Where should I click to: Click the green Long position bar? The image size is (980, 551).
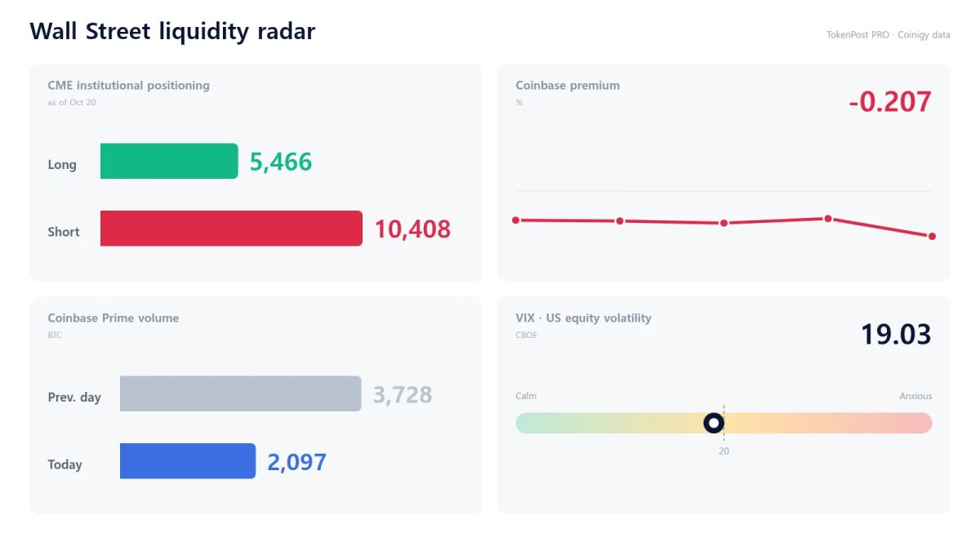tap(169, 161)
